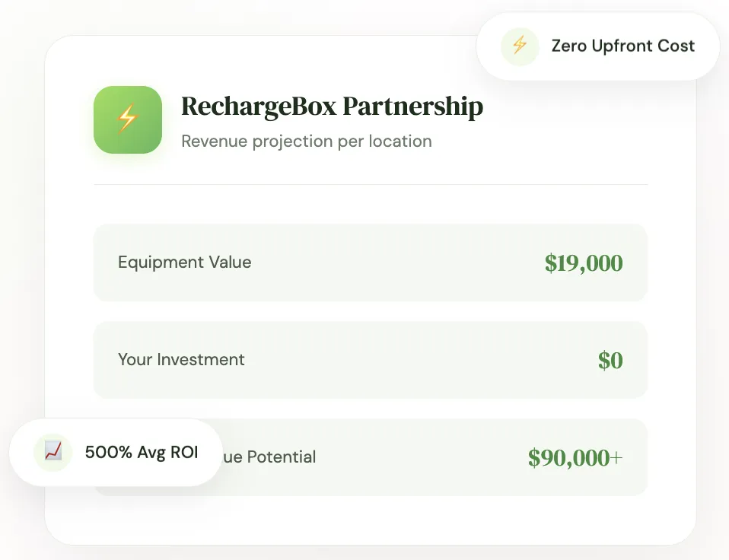The image size is (729, 560).
Task: Select the "Equipment Value" label
Action: coord(184,262)
